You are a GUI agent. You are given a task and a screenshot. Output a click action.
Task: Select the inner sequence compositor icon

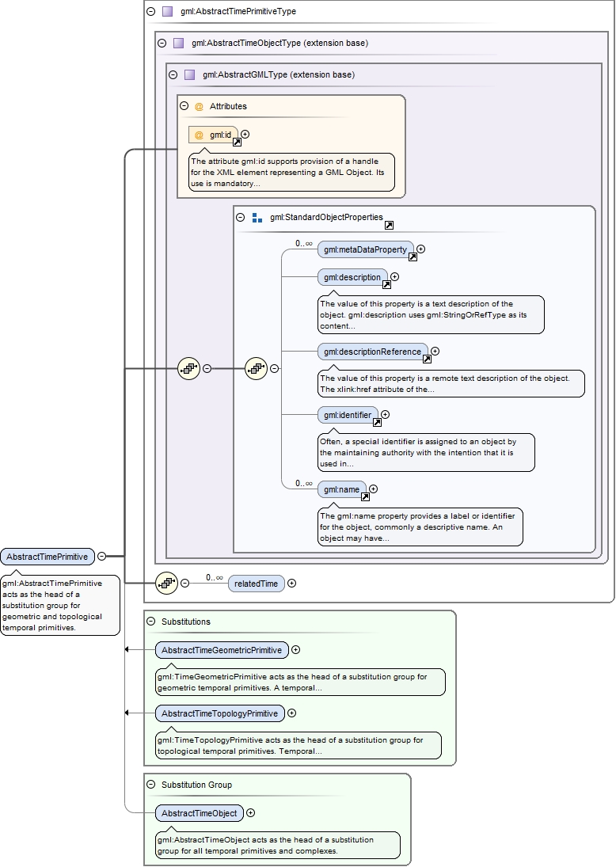256,368
